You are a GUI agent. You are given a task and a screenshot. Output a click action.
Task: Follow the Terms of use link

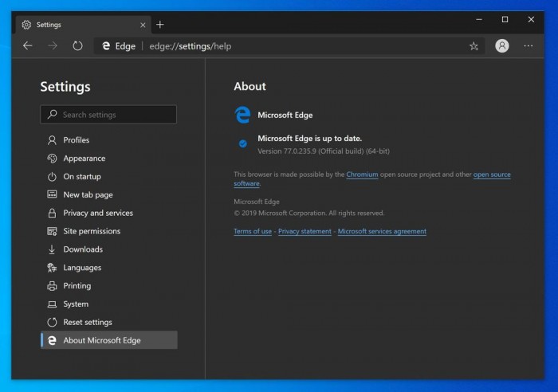point(252,232)
